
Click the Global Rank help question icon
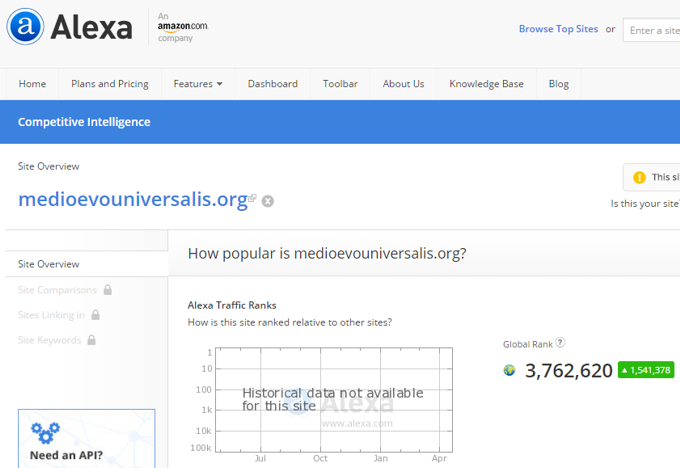(560, 343)
